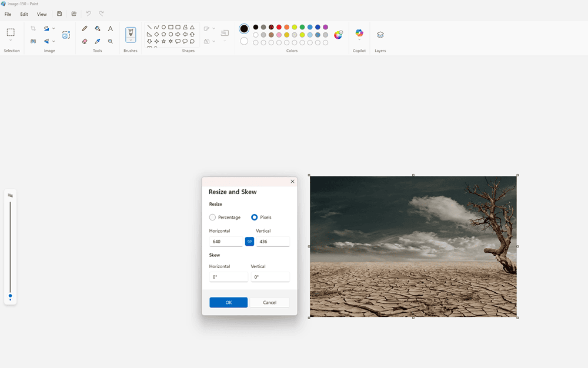
Task: Select the Magnifier tool
Action: [x=111, y=41]
